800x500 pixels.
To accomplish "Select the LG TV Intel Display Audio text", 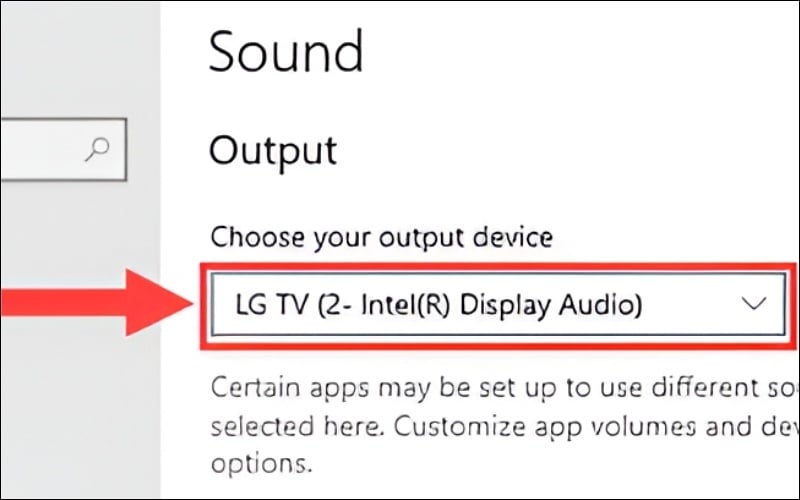I will 437,304.
